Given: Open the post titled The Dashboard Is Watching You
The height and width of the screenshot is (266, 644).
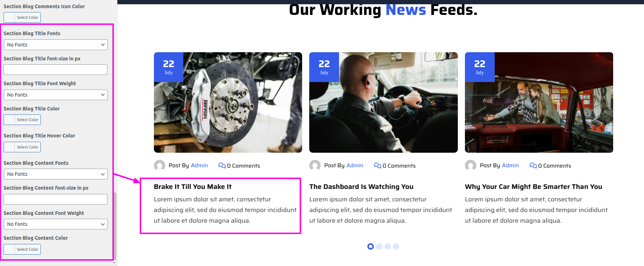Looking at the screenshot, I should [361, 187].
